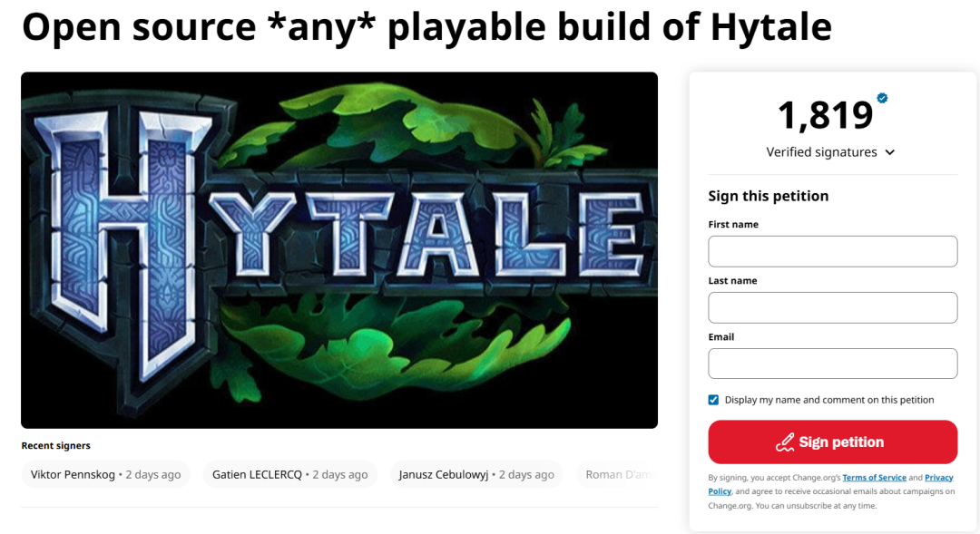
Task: Open the Privacy Policy link
Action: click(938, 478)
